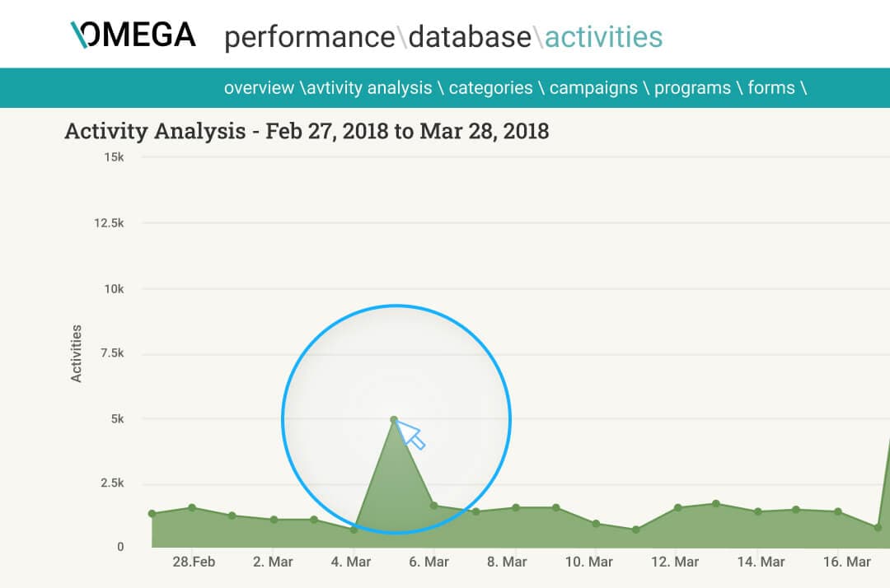The height and width of the screenshot is (588, 890).
Task: Go to the overview tab
Action: (259, 87)
